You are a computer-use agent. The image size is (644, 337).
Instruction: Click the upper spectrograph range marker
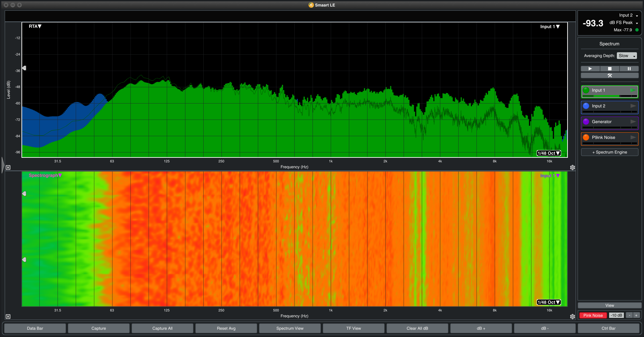pyautogui.click(x=24, y=194)
